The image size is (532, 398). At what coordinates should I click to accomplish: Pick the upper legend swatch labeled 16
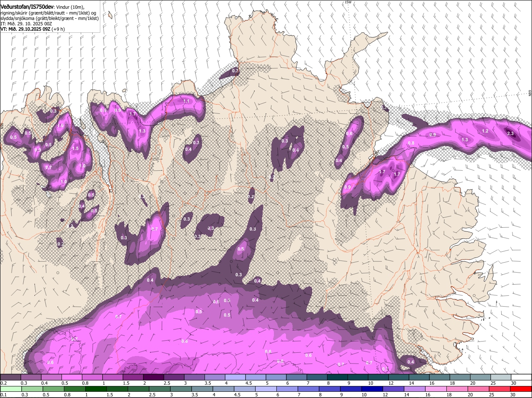tap(439, 377)
